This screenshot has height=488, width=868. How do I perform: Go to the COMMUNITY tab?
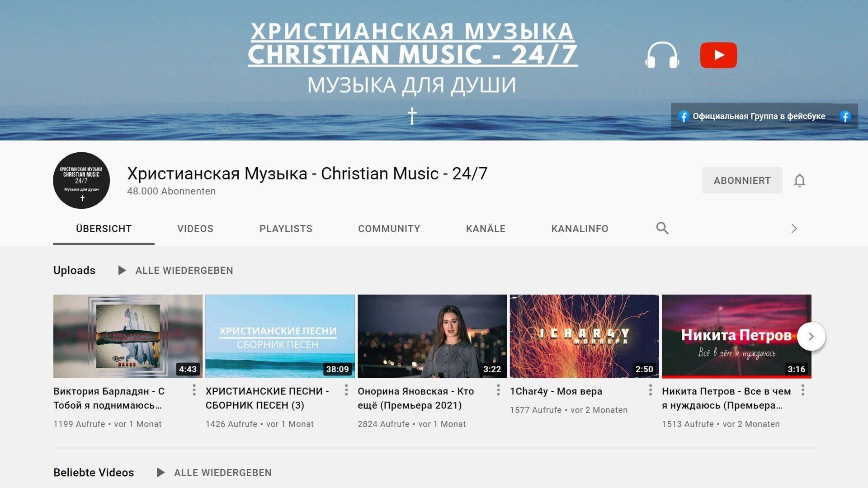(389, 229)
